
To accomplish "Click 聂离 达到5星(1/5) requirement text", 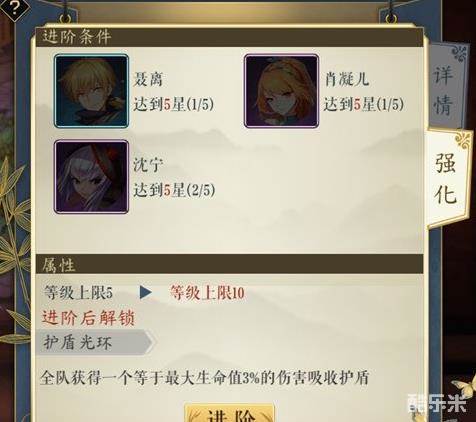I will pyautogui.click(x=173, y=105).
